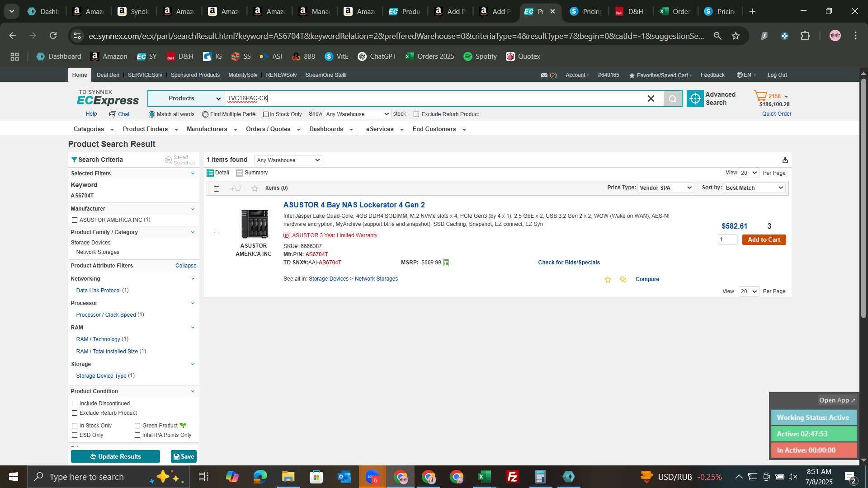Open the Products search type dropdown
Viewport: 868px width, 488px height.
[186, 99]
